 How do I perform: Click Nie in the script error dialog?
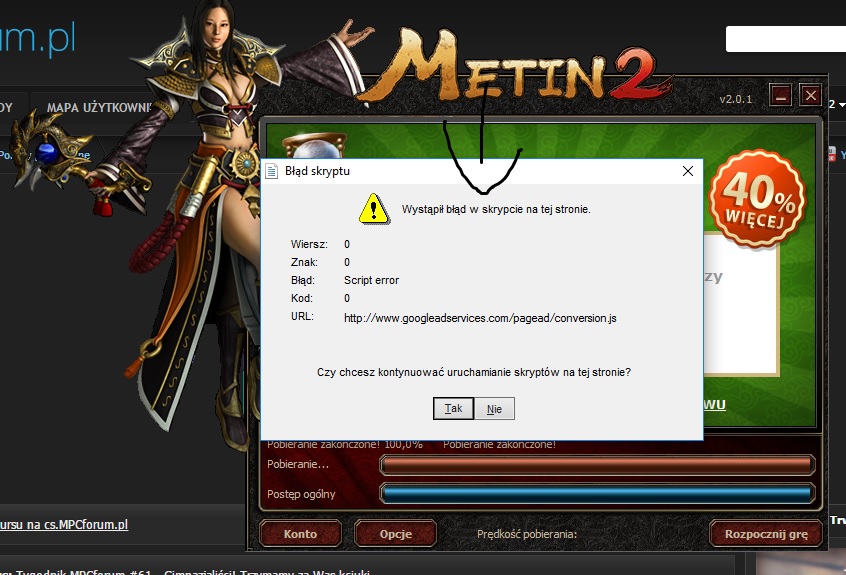tap(494, 408)
